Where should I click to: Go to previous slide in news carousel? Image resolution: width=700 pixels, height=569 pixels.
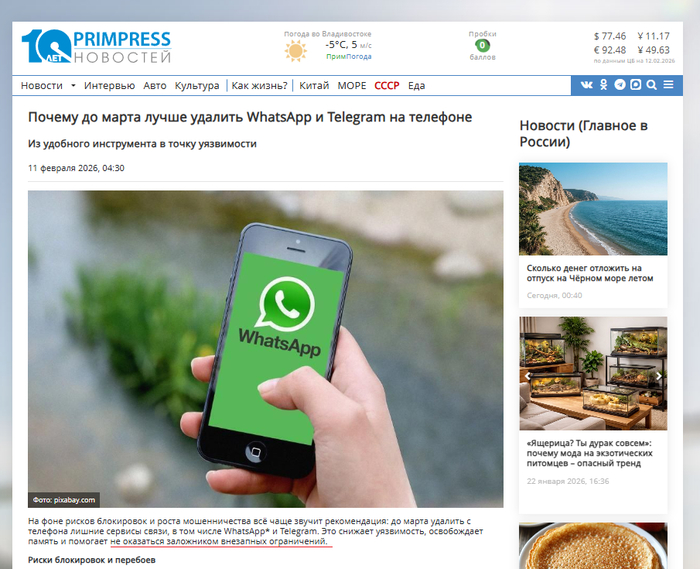click(x=528, y=376)
